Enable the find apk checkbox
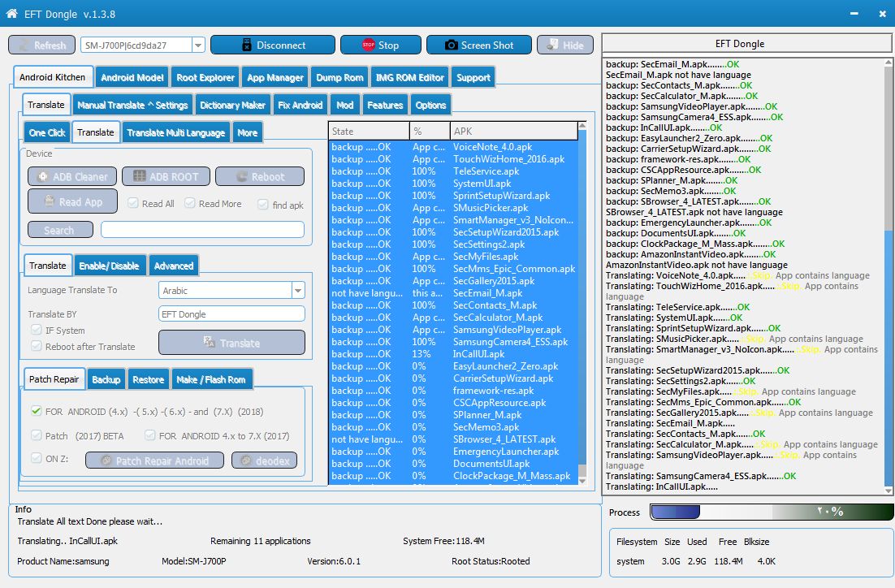Viewport: 895px width, 588px height. click(263, 205)
